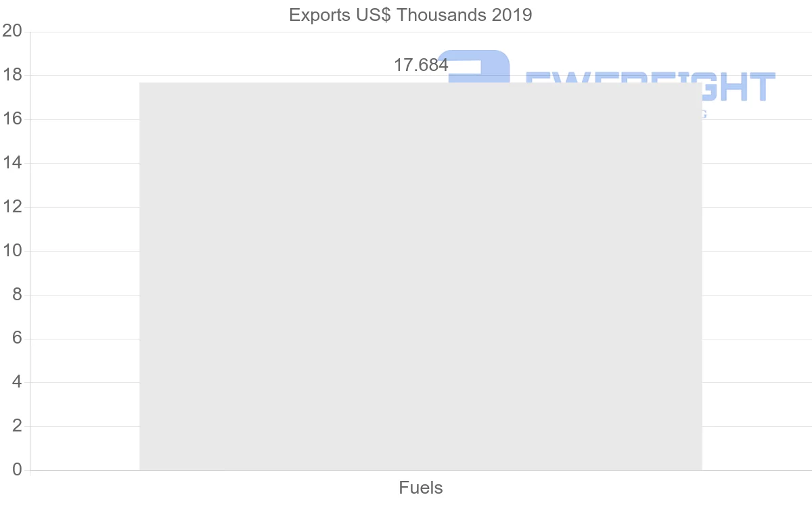Click empty plot area right of Fuels bar
The width and height of the screenshot is (812, 516).
click(x=757, y=271)
